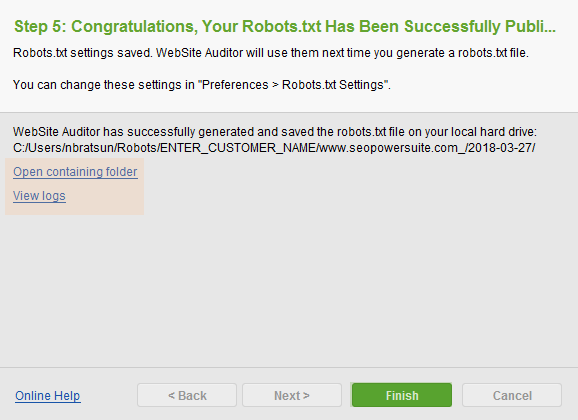
Task: Click the disabled < Back button
Action: tap(187, 395)
